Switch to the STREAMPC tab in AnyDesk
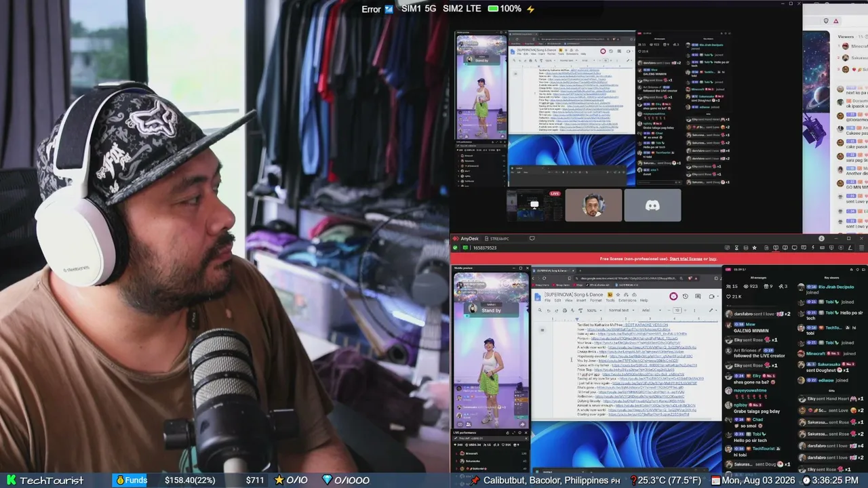 (x=496, y=239)
